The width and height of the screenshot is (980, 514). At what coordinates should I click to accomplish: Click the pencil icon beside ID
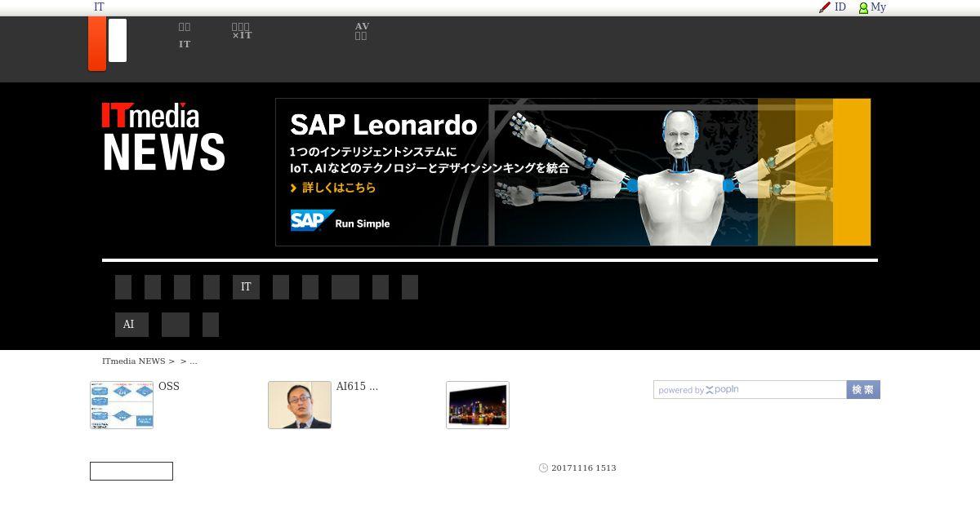coord(825,7)
